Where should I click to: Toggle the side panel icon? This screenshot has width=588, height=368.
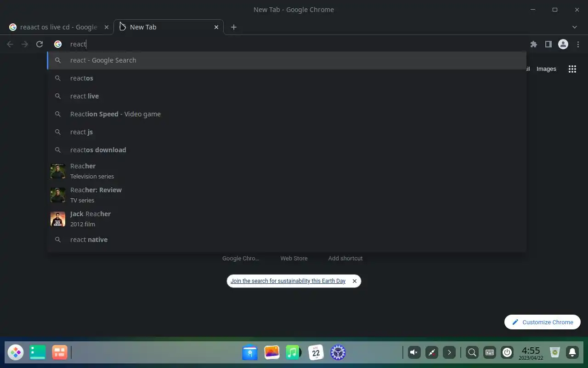point(548,44)
